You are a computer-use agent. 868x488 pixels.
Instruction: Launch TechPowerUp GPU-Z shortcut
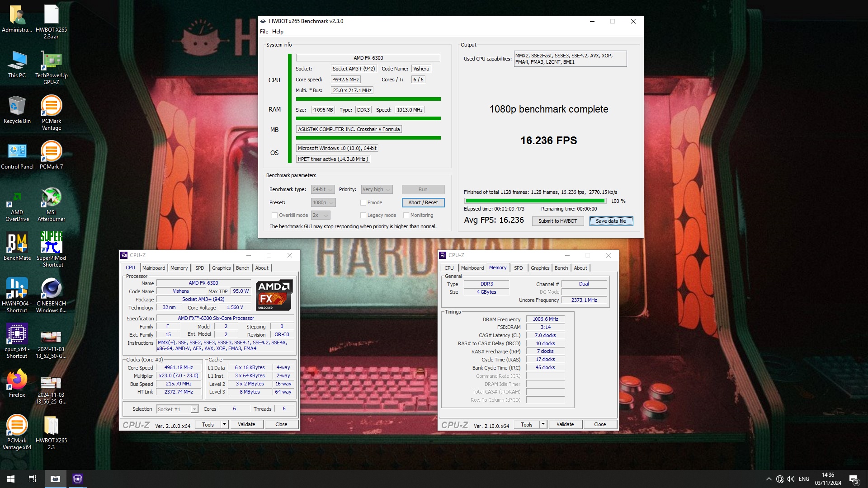(x=51, y=68)
